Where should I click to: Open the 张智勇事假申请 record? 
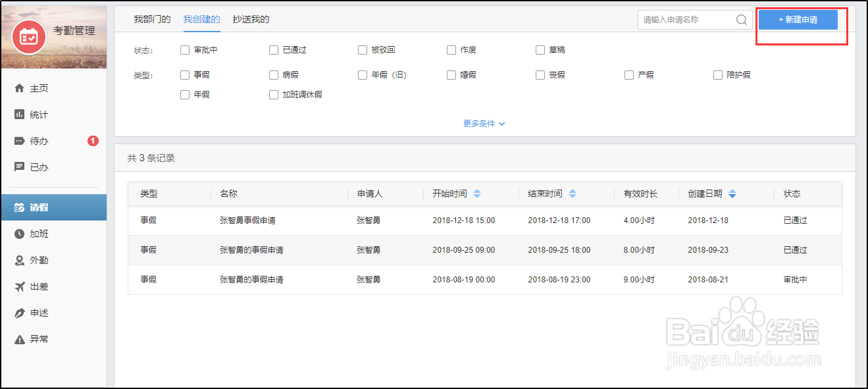click(x=251, y=220)
